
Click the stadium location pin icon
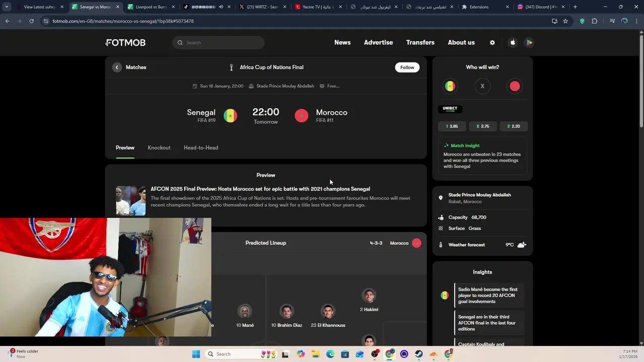pos(441,198)
